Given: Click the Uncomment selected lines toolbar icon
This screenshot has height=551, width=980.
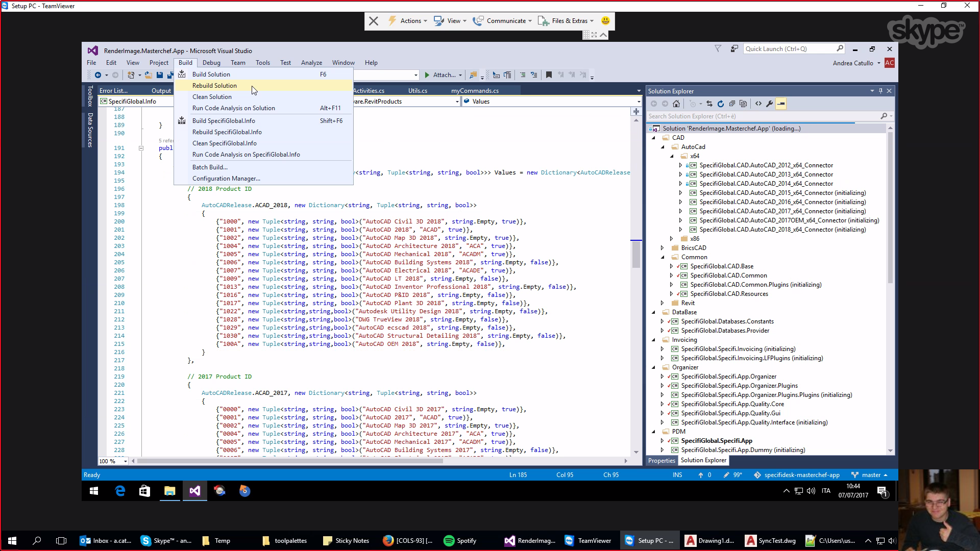Looking at the screenshot, I should coord(534,75).
